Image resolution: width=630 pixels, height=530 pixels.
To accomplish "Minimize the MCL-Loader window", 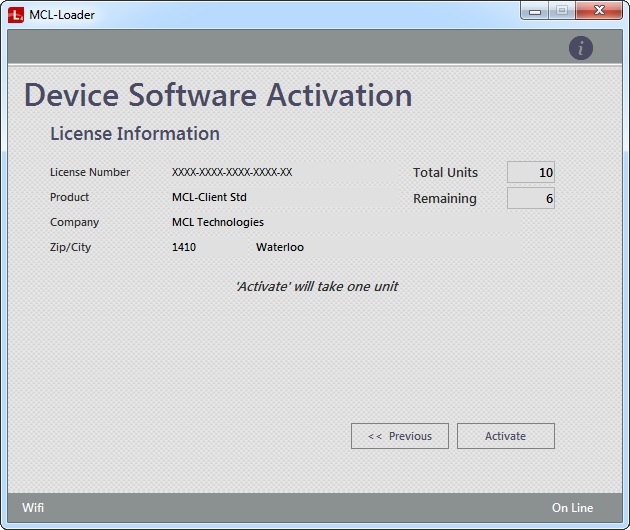I will click(535, 11).
